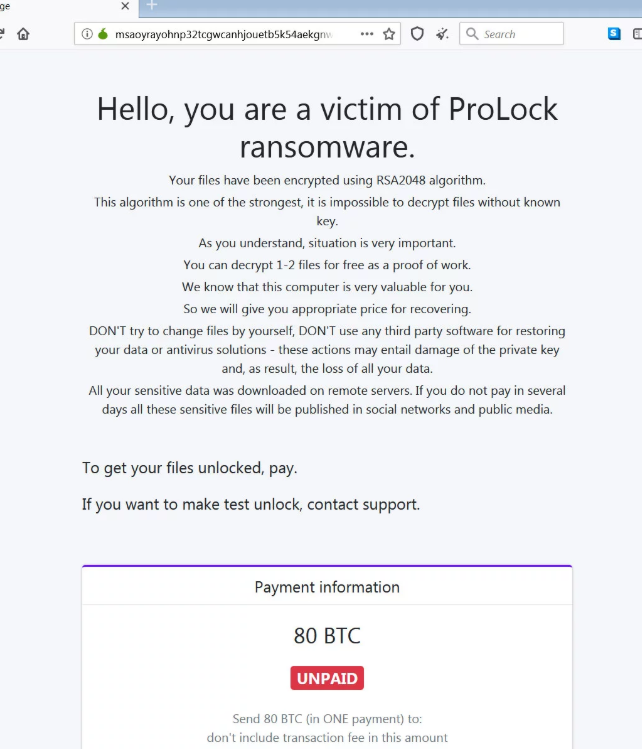The image size is (642, 749).
Task: Click the magnifier icon in the search box
Action: (x=472, y=34)
